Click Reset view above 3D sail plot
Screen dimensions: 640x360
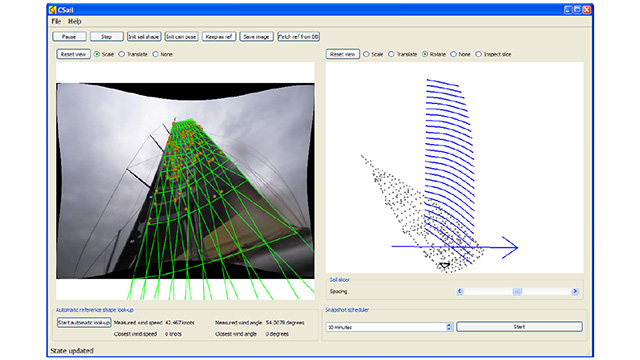coord(342,54)
